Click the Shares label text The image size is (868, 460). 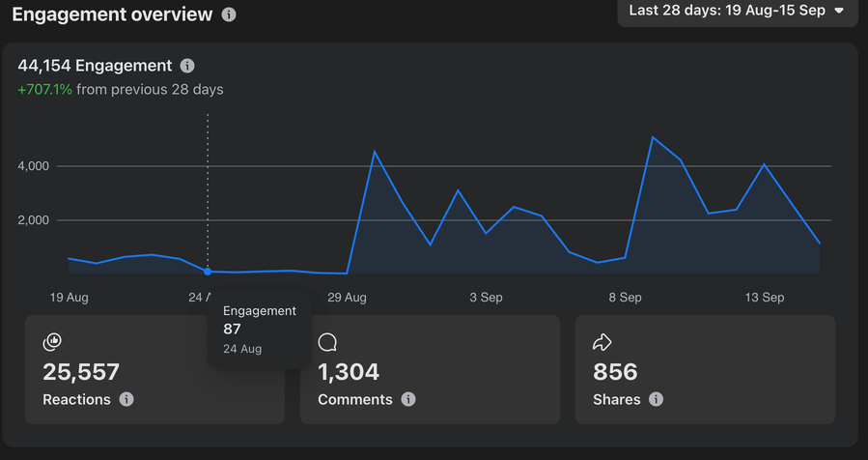(x=617, y=399)
